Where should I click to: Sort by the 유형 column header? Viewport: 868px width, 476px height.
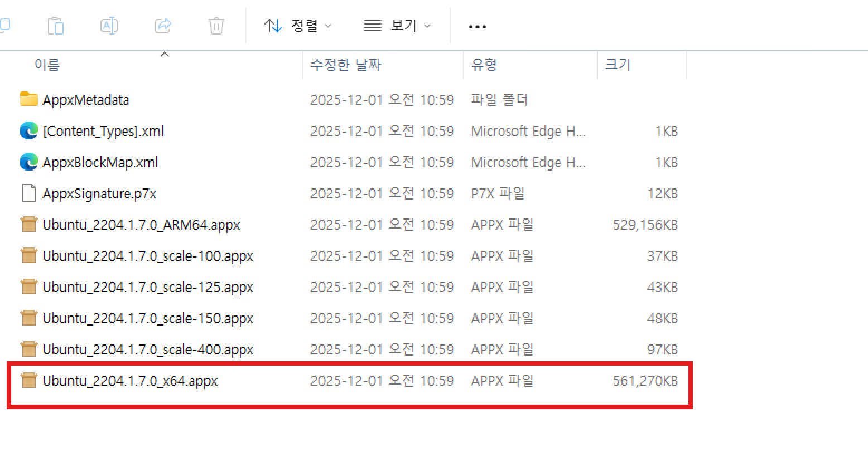[484, 65]
